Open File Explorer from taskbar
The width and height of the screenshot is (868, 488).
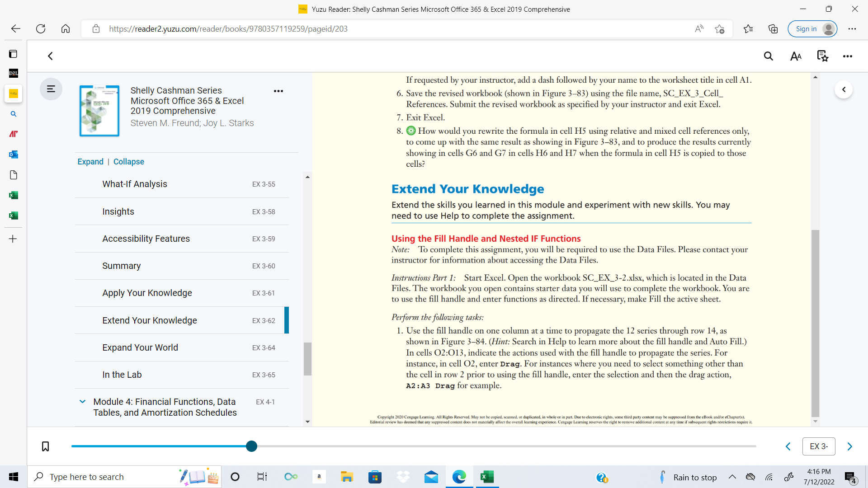pos(347,477)
